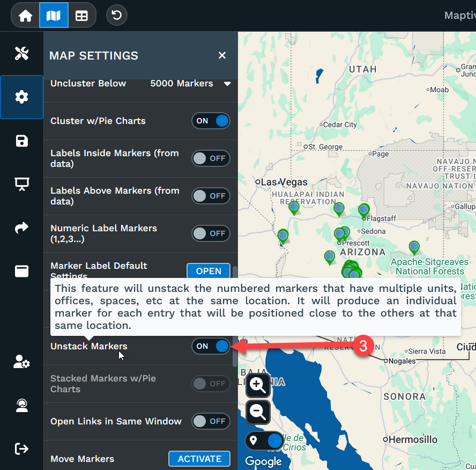Enable Open Links in Same Window

coord(211,421)
